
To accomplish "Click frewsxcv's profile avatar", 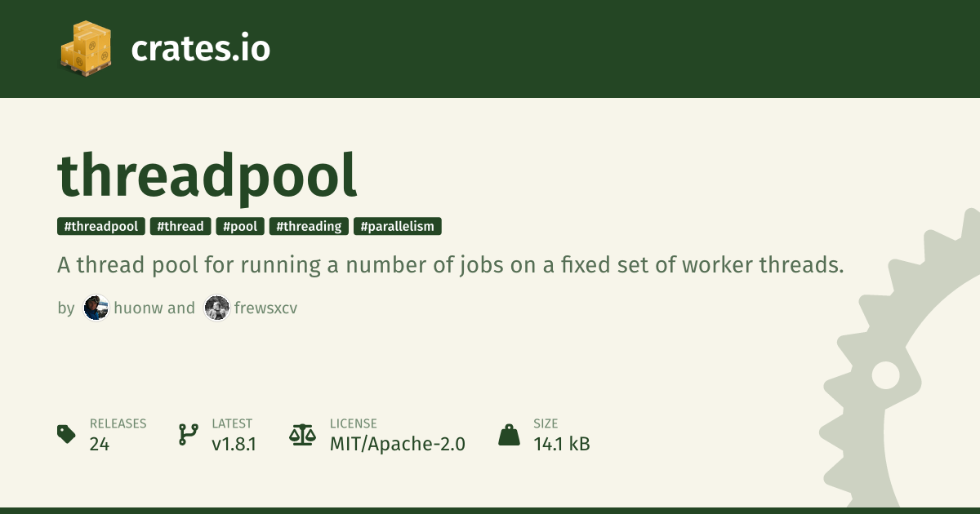I will click(x=216, y=308).
